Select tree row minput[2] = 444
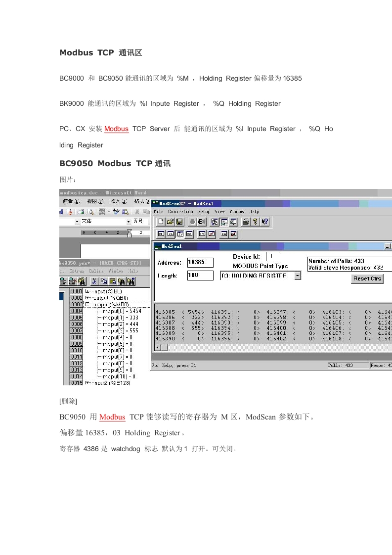 tap(120, 324)
